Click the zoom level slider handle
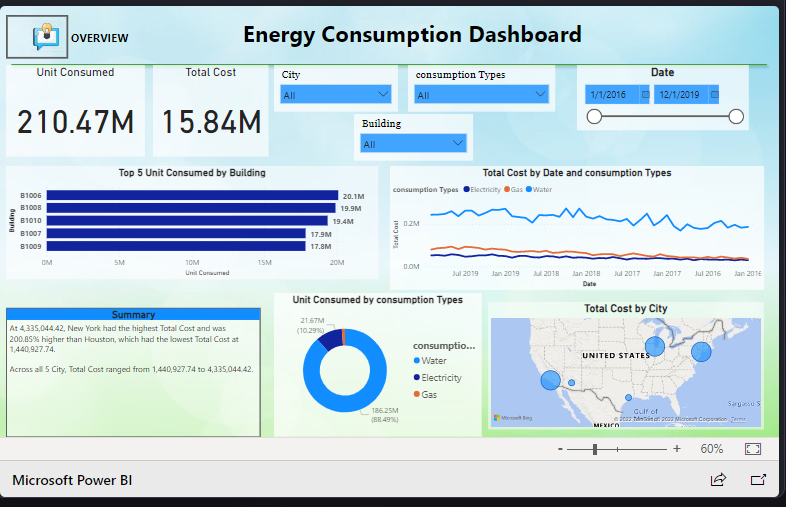 pyautogui.click(x=595, y=450)
